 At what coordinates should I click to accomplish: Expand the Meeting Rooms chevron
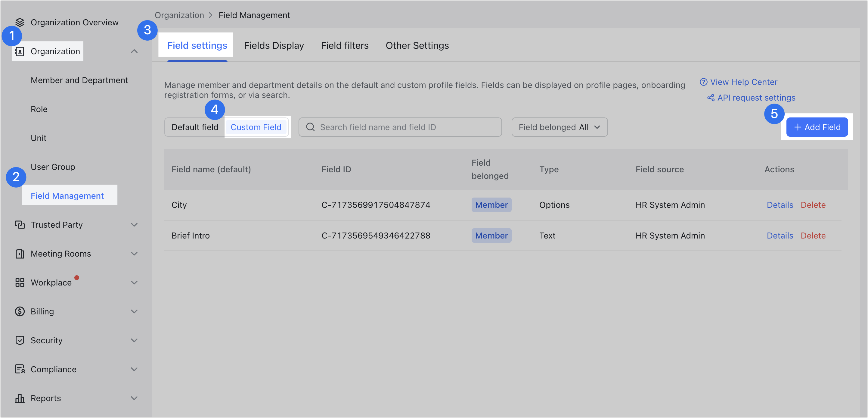click(x=134, y=254)
